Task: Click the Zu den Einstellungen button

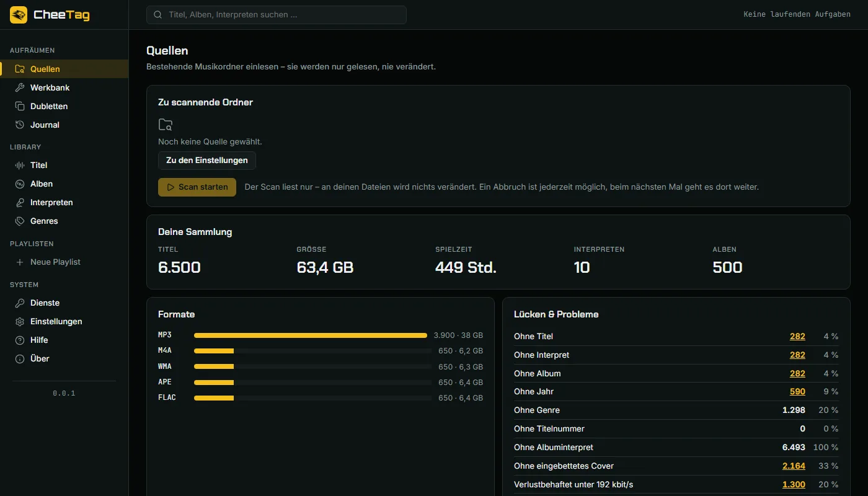Action: [207, 160]
